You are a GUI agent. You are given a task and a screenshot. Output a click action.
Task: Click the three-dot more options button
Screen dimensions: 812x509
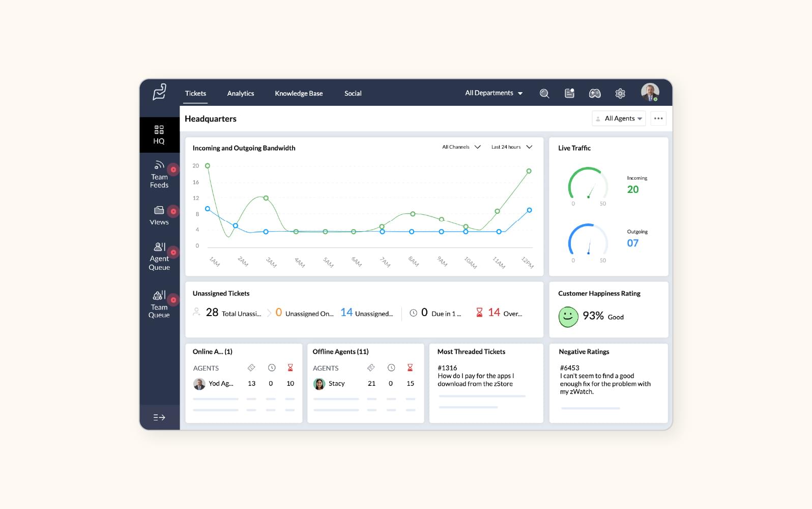pyautogui.click(x=658, y=119)
